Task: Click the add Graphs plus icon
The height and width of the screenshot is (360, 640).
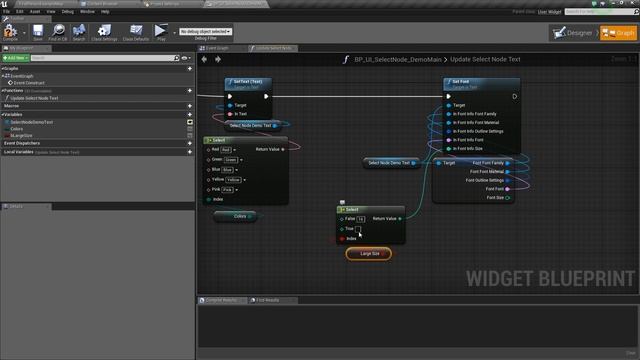Action: pos(190,69)
